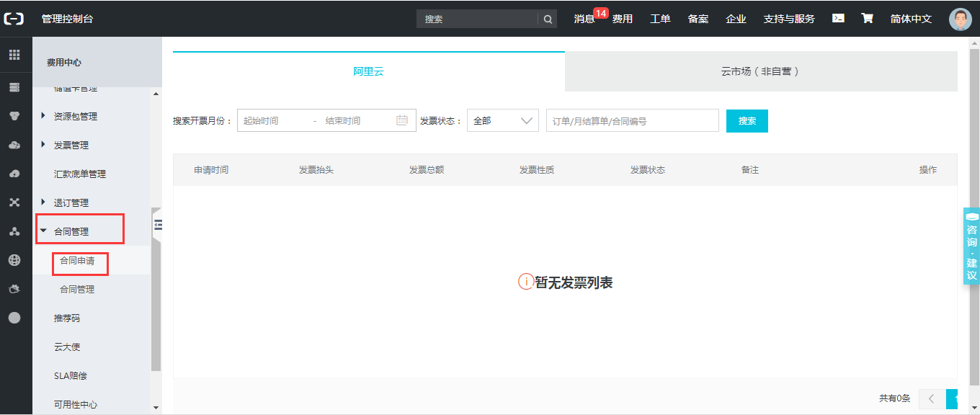This screenshot has height=415, width=980.
Task: Open the Cloud Shell terminal icon
Action: 838,19
